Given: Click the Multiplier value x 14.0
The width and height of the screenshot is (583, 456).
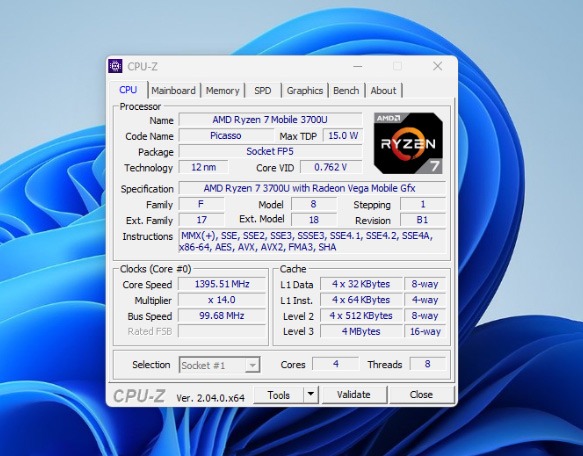Looking at the screenshot, I should (x=222, y=300).
